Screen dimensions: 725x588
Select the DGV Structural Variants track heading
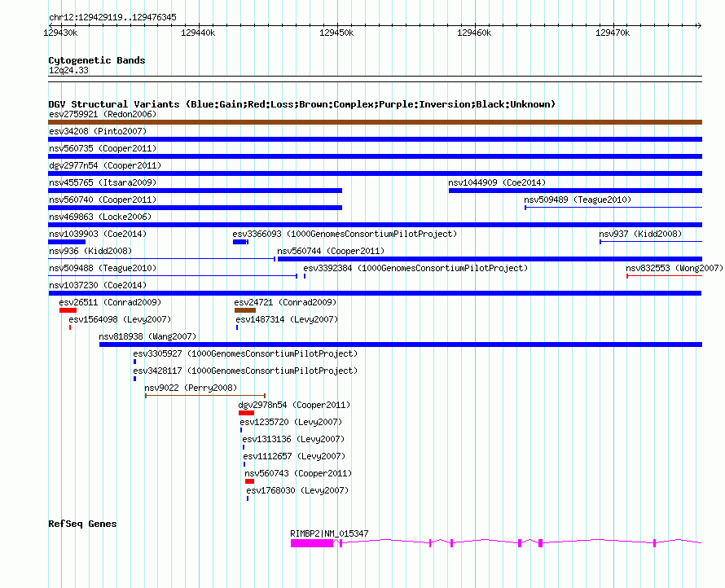[x=301, y=104]
